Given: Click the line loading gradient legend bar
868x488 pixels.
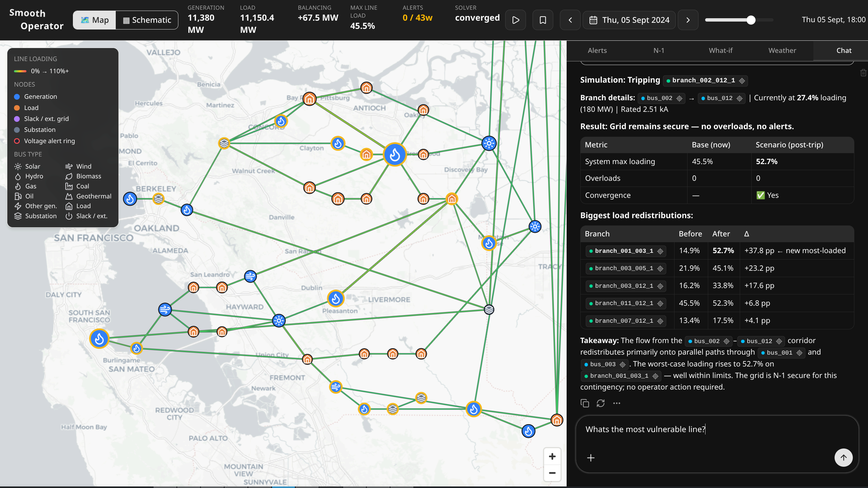Looking at the screenshot, I should tap(20, 71).
